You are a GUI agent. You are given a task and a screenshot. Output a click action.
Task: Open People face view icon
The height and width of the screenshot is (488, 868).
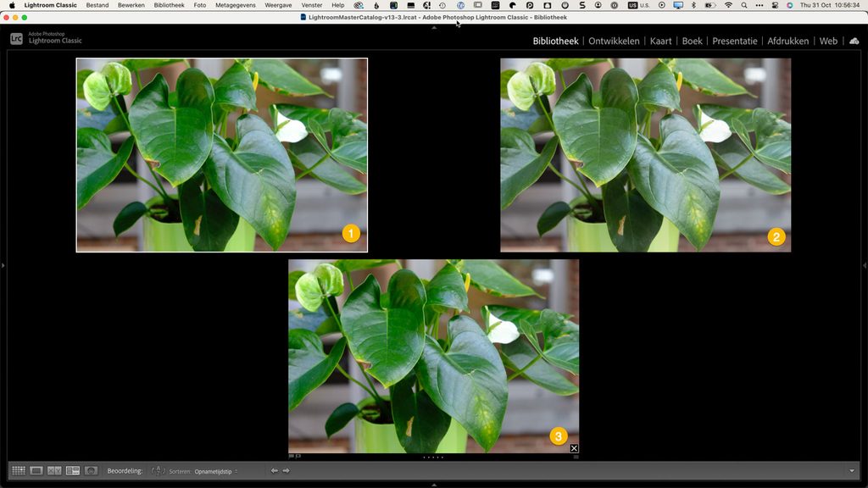[91, 471]
